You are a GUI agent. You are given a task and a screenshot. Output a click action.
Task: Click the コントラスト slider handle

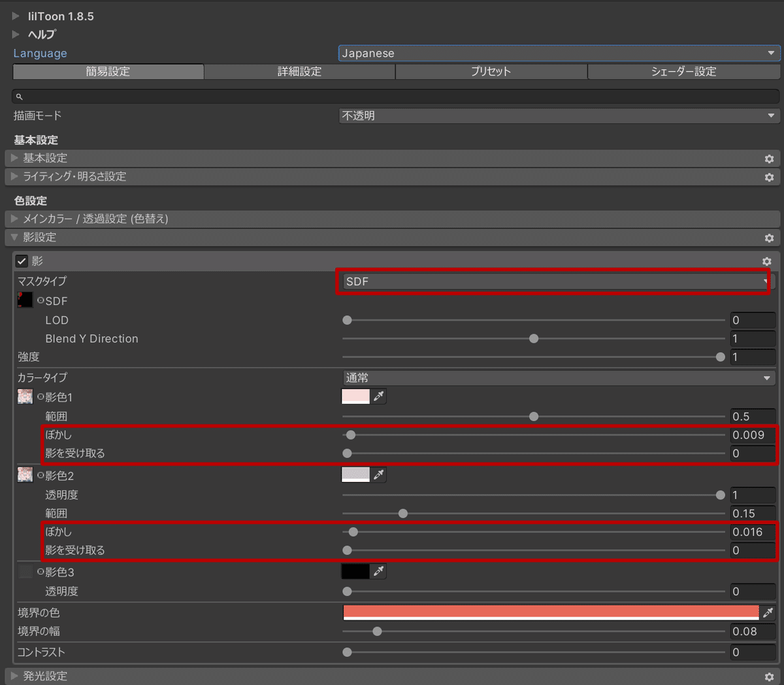point(347,652)
